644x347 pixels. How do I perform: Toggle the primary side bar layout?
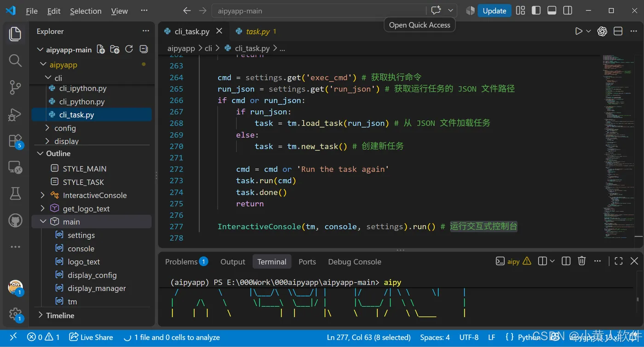click(x=536, y=11)
